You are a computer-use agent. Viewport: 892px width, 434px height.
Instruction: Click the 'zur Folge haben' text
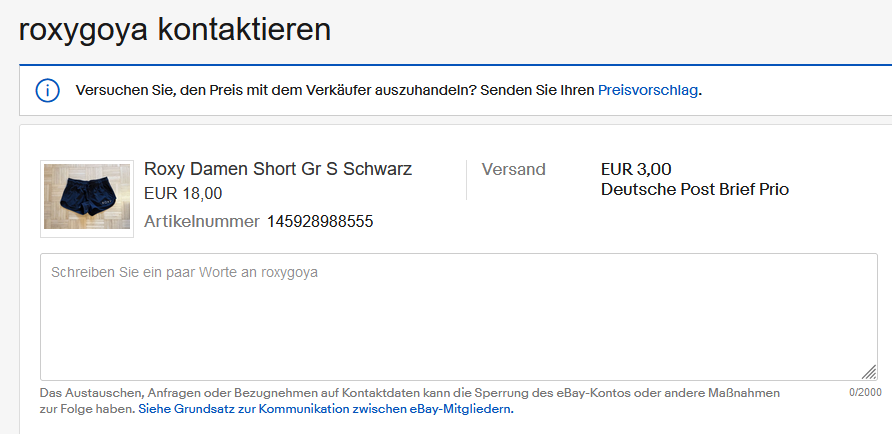[x=86, y=409]
